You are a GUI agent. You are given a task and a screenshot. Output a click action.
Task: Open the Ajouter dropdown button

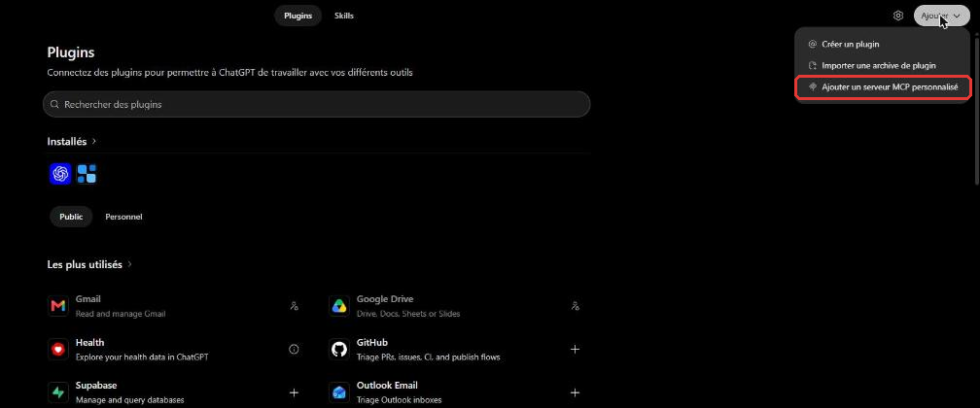942,16
